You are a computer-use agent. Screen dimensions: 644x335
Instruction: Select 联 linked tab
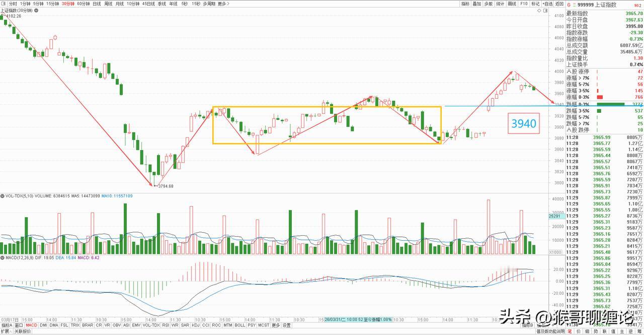point(604,331)
